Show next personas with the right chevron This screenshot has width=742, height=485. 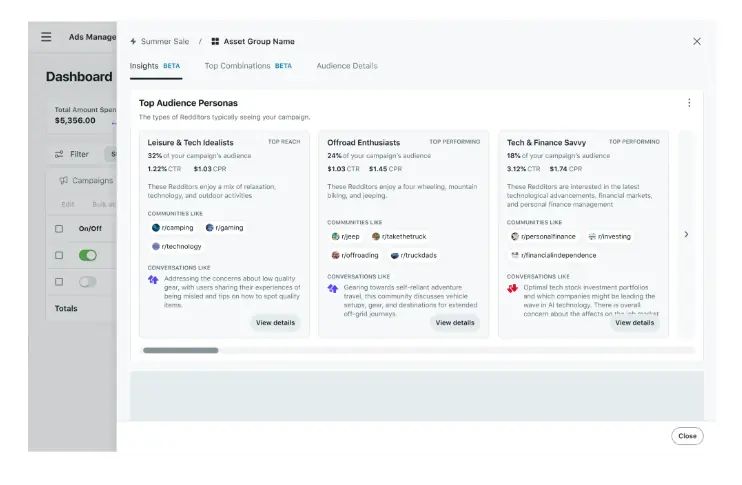pos(686,234)
